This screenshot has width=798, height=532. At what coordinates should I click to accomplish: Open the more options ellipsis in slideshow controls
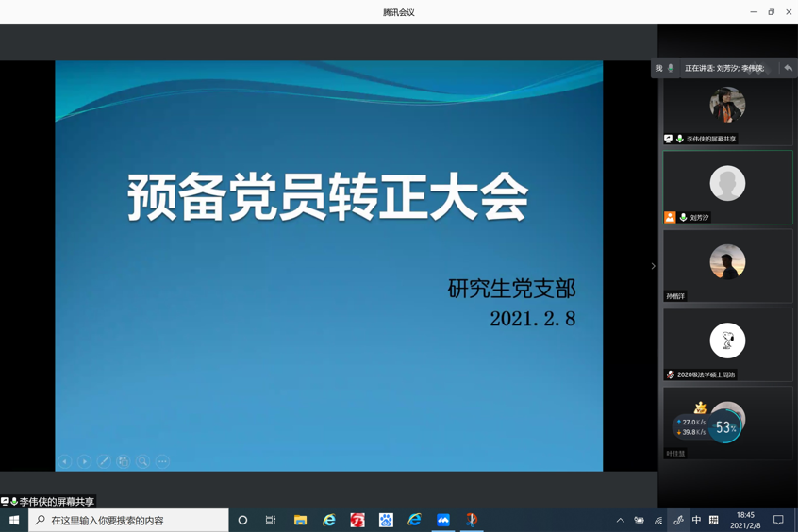point(163,461)
